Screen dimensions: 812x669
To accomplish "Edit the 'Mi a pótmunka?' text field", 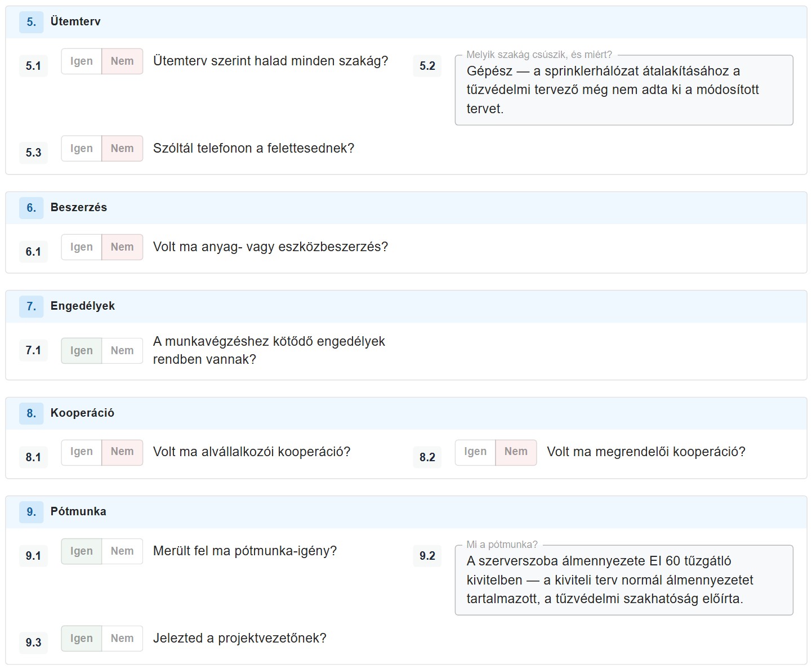I will point(624,580).
